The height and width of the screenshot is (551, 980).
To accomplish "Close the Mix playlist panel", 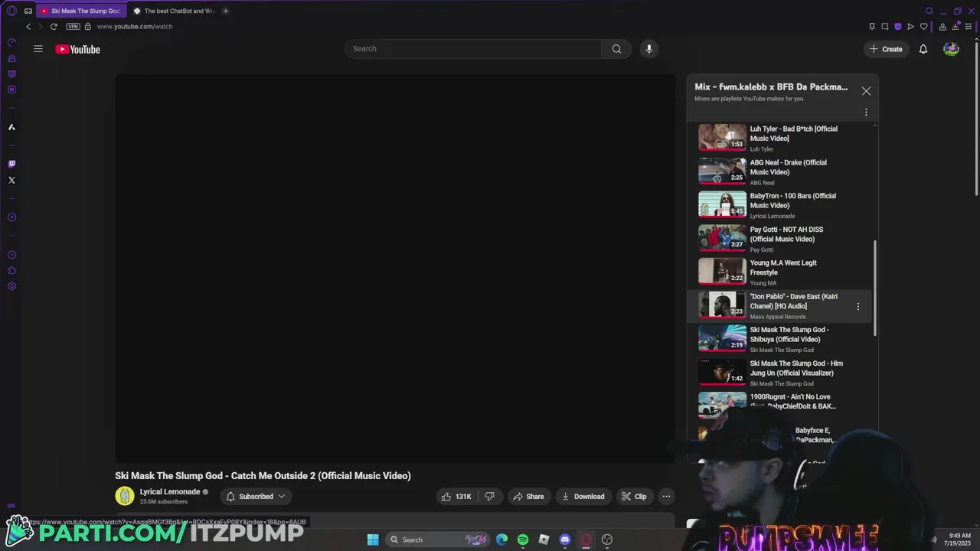I will click(866, 91).
